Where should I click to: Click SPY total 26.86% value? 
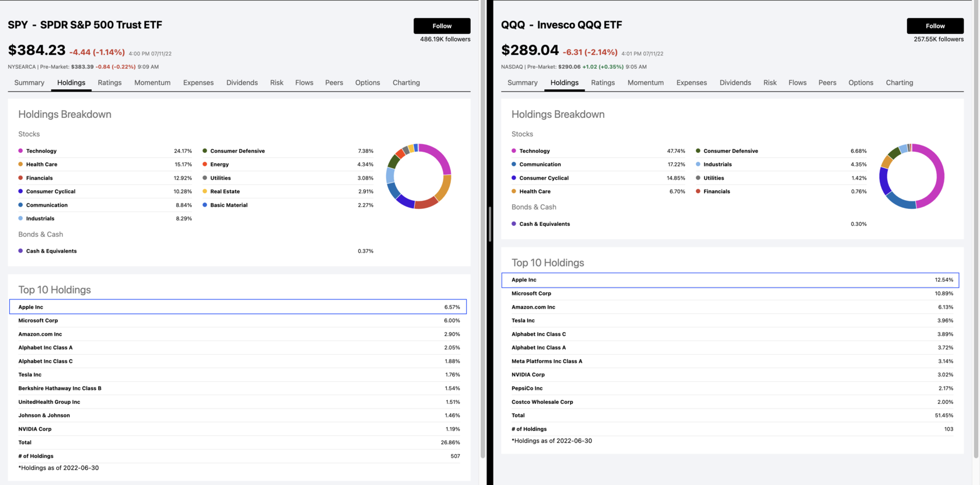450,442
